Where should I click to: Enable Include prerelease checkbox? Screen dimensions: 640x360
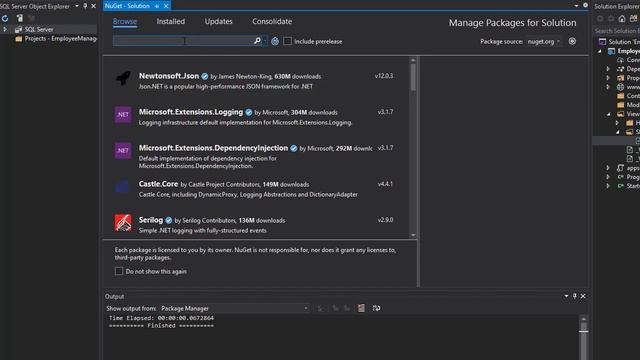click(287, 41)
